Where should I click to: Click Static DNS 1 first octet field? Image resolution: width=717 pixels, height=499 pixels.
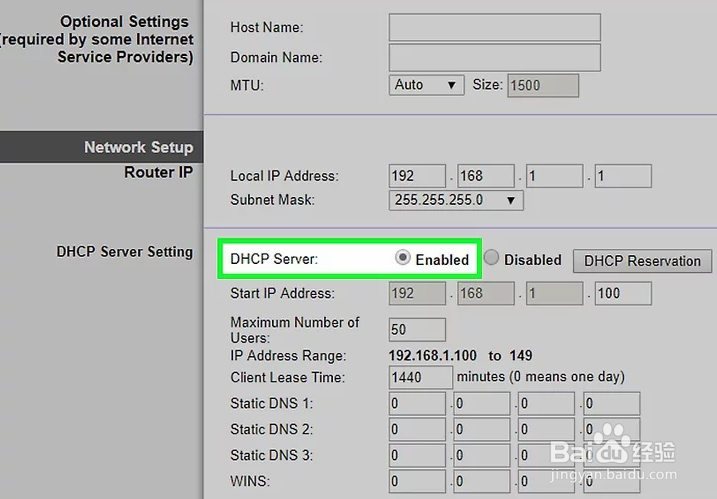point(417,403)
